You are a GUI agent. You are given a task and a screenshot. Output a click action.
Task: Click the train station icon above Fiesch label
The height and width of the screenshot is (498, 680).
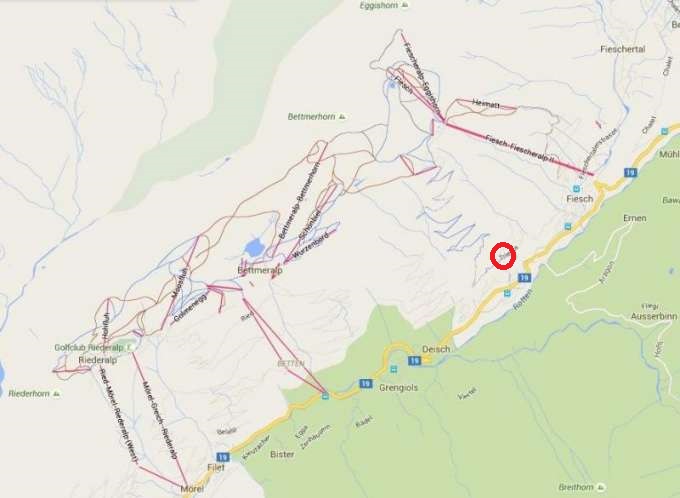click(576, 189)
